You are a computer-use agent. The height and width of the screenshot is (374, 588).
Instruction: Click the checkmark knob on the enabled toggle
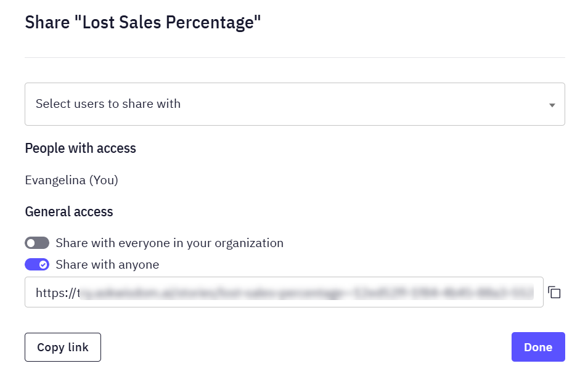(44, 264)
